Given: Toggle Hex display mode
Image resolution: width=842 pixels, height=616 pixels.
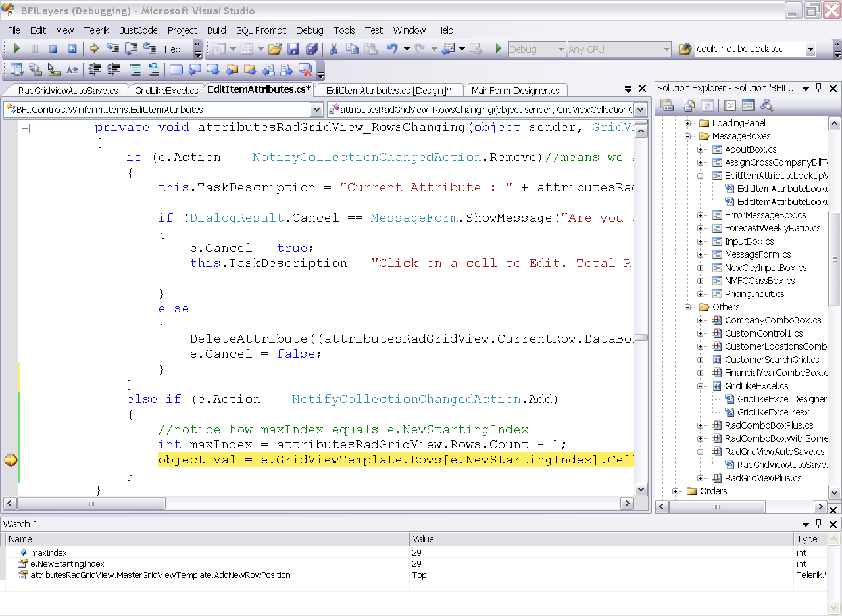Looking at the screenshot, I should 172,49.
